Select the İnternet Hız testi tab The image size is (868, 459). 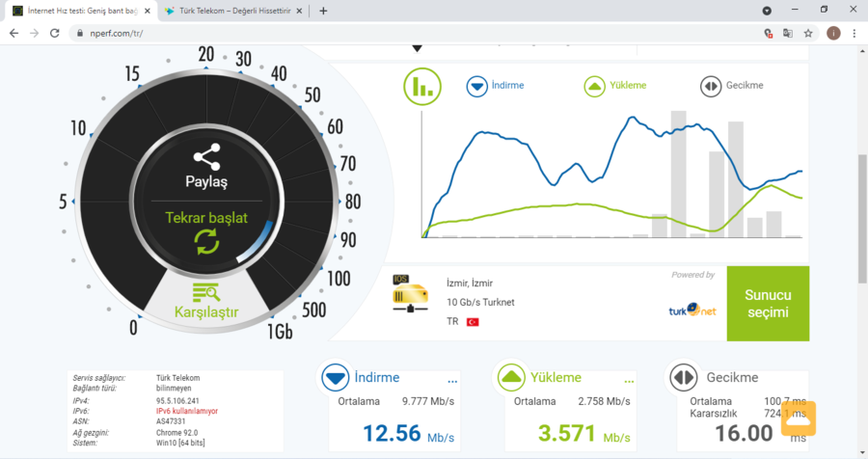(82, 11)
